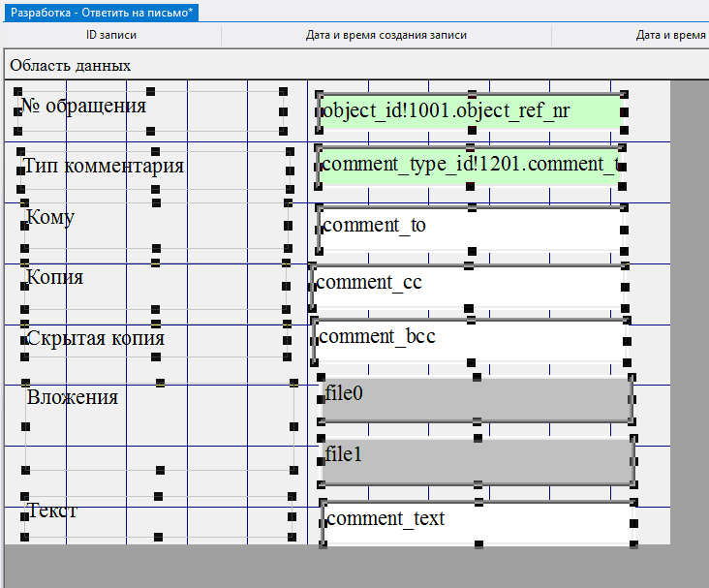This screenshot has width=709, height=588.
Task: Select the file1 attachment control
Action: pyautogui.click(x=477, y=461)
